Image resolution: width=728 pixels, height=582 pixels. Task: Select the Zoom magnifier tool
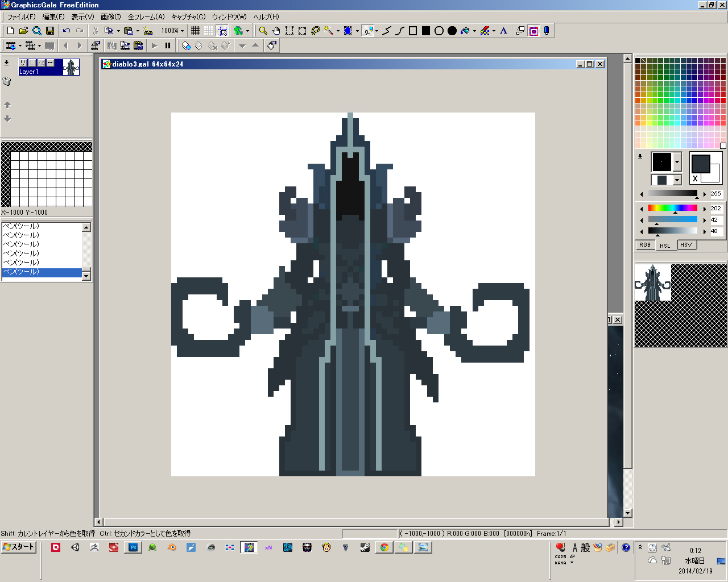[x=263, y=31]
